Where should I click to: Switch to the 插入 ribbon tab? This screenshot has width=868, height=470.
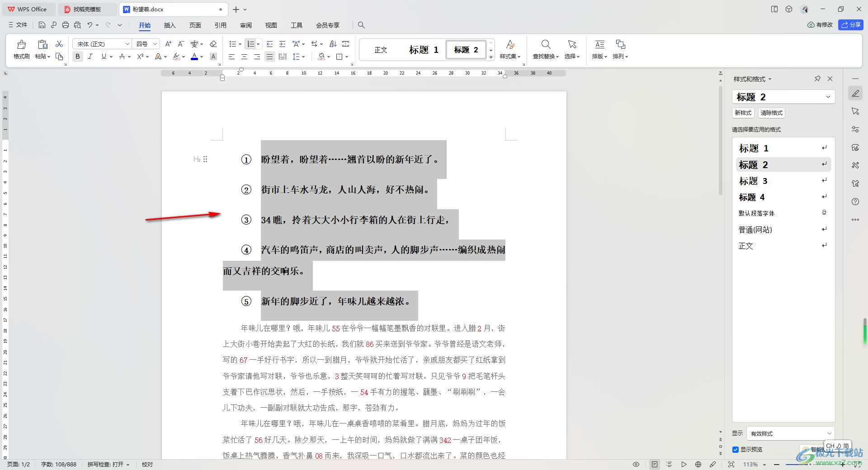click(170, 25)
